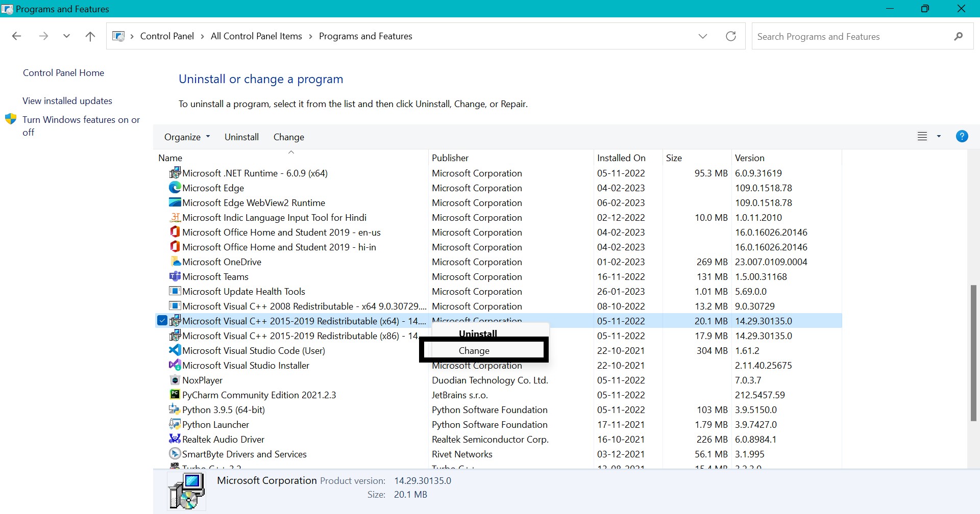Viewport: 980px width, 514px height.
Task: Go back with the left arrow
Action: (x=16, y=36)
